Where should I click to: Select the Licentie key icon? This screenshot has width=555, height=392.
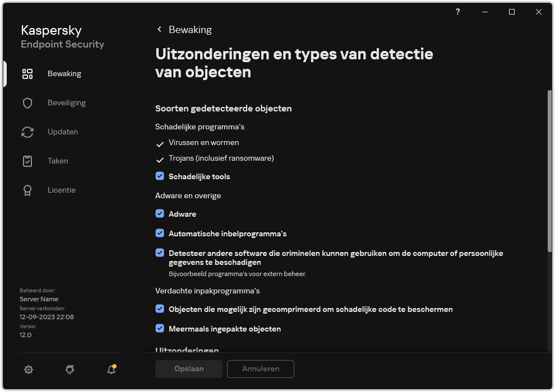27,190
